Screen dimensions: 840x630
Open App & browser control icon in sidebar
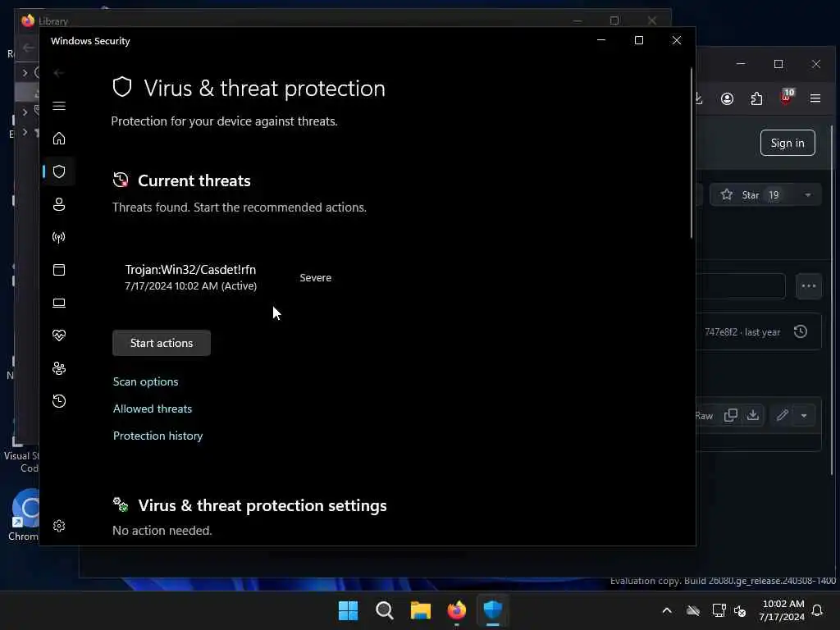click(x=59, y=270)
